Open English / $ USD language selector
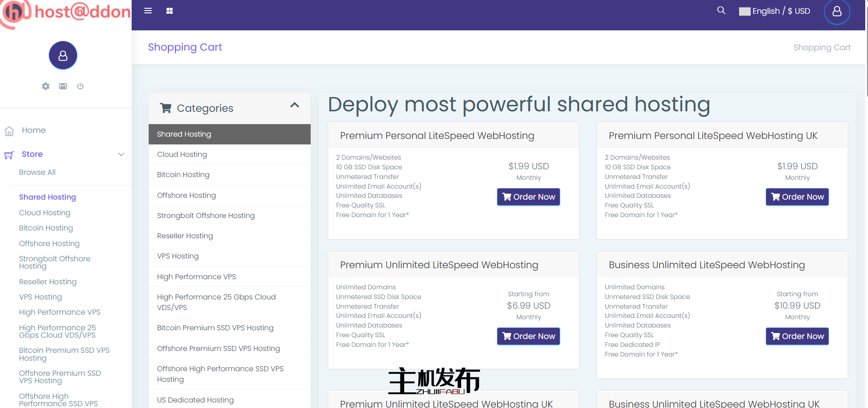 [x=775, y=11]
